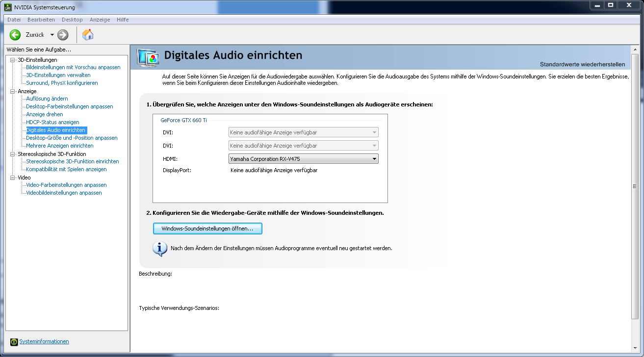
Task: Click Typische Verwendungs-Szenarios label
Action: (179, 308)
